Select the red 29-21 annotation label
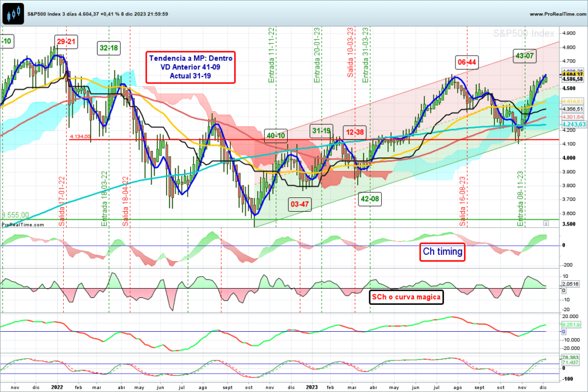This screenshot has width=588, height=392. [x=67, y=41]
